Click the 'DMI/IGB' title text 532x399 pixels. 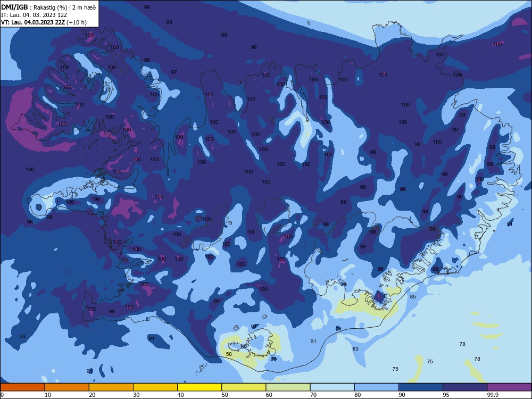[14, 7]
